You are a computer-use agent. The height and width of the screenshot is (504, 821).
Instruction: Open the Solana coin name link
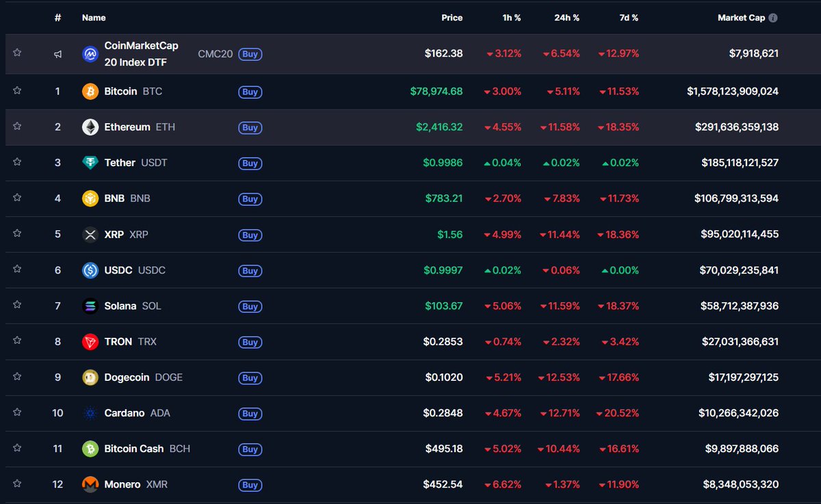pyautogui.click(x=120, y=306)
